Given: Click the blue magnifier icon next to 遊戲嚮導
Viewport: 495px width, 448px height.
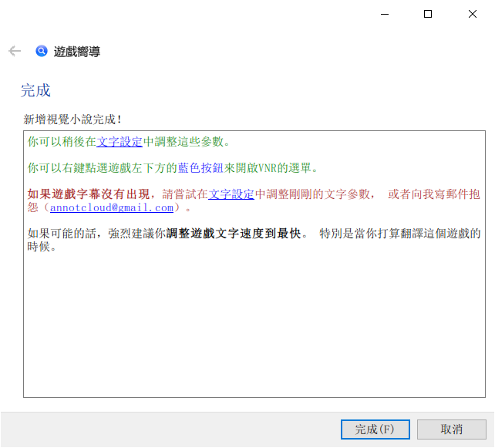Looking at the screenshot, I should pos(42,51).
